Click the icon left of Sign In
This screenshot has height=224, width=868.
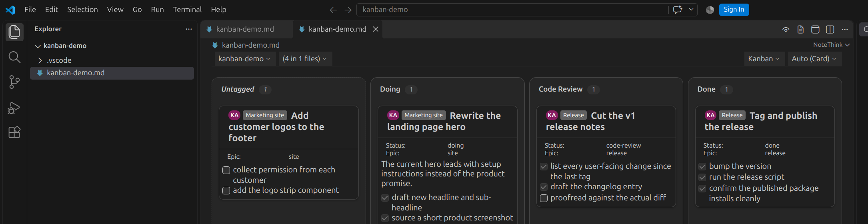tap(710, 10)
